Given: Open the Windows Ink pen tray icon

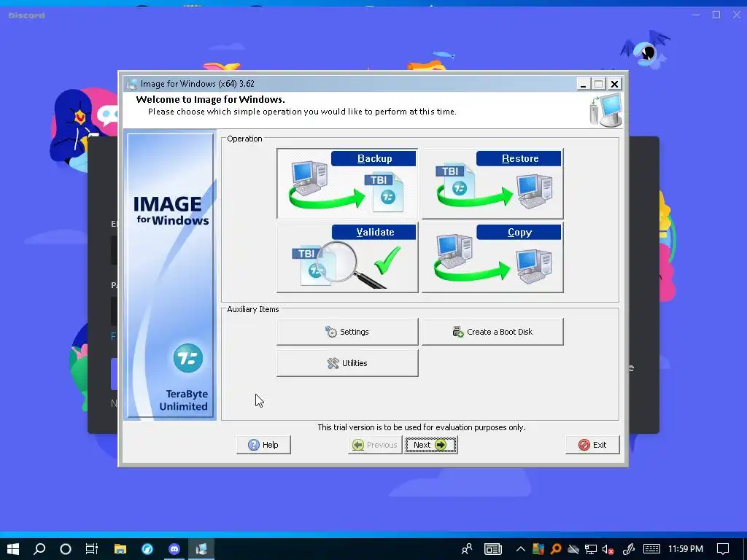Looking at the screenshot, I should (628, 550).
